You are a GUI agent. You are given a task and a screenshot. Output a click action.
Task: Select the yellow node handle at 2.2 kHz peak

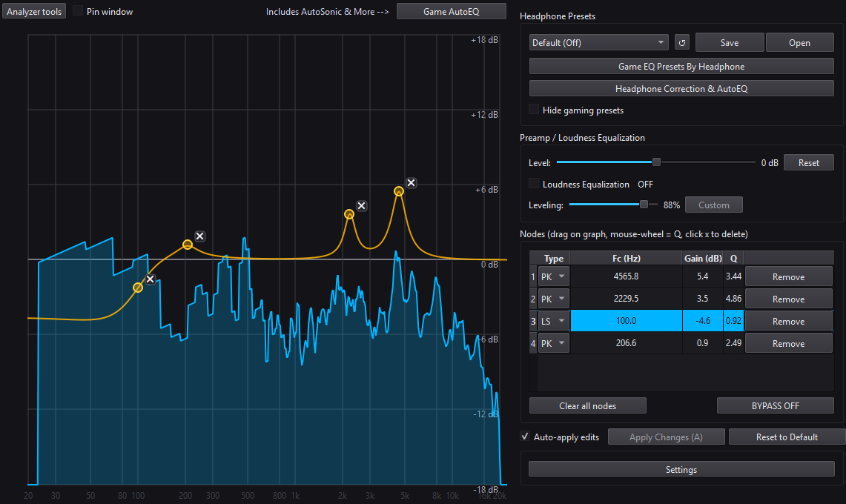tap(349, 214)
